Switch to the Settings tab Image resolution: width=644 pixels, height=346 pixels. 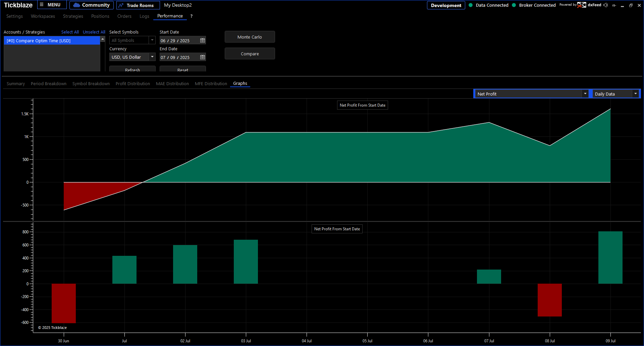click(14, 16)
